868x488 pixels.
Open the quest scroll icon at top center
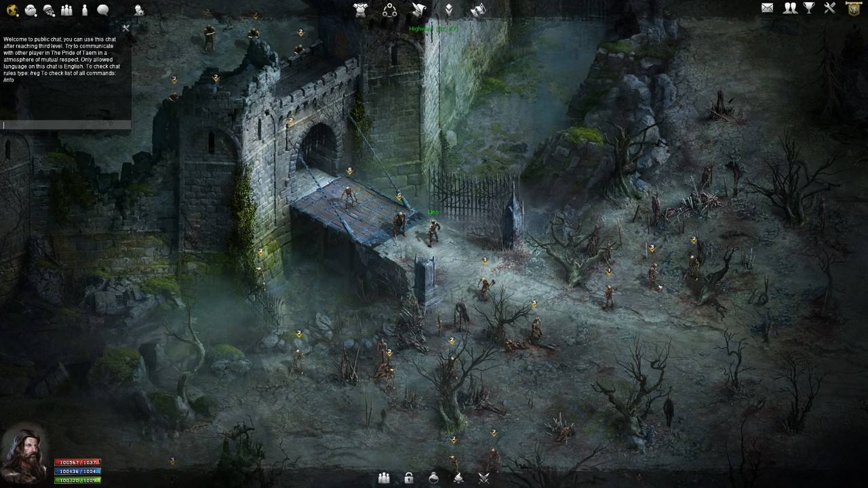(x=418, y=9)
